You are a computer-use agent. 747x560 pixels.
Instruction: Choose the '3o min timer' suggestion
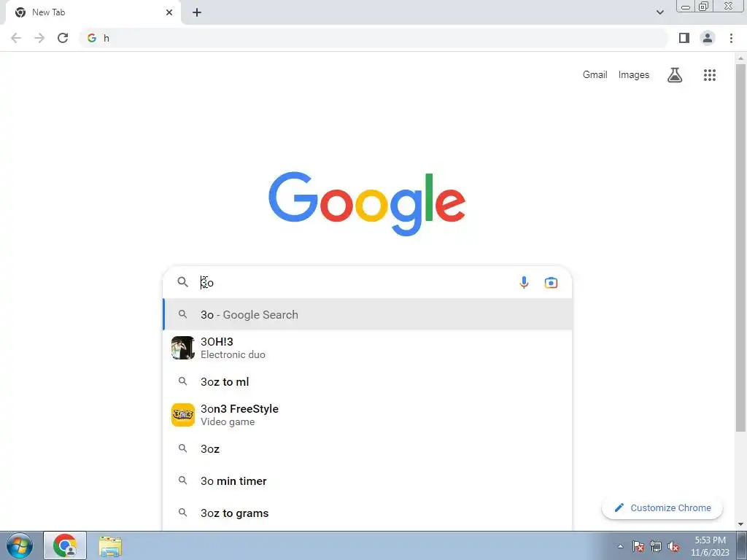368,481
